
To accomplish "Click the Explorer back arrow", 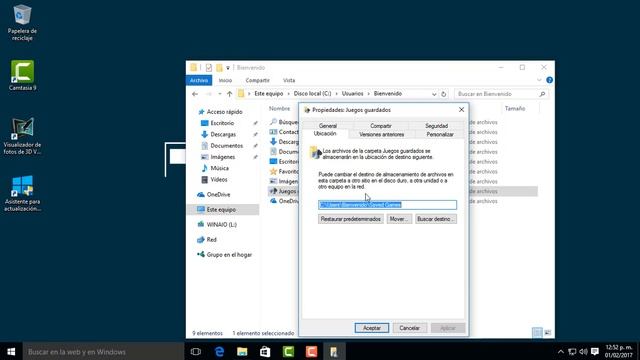I will coord(195,94).
